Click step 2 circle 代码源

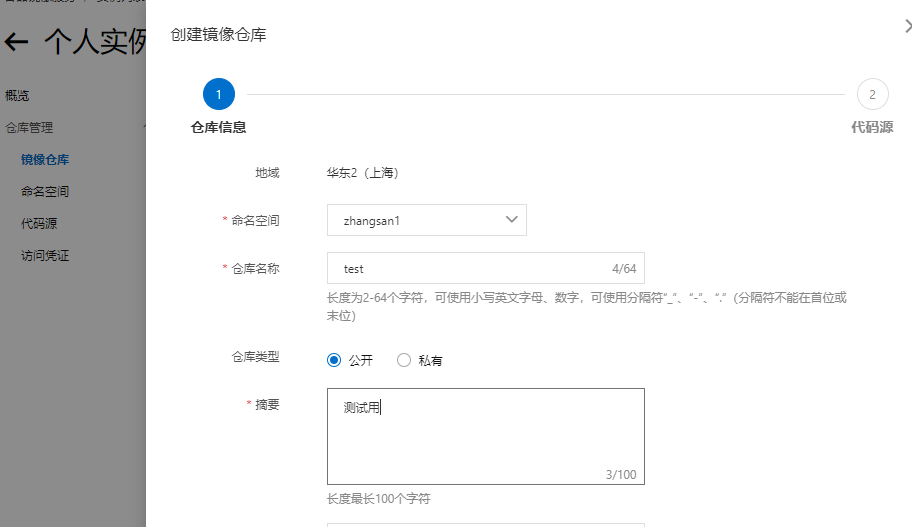point(872,94)
